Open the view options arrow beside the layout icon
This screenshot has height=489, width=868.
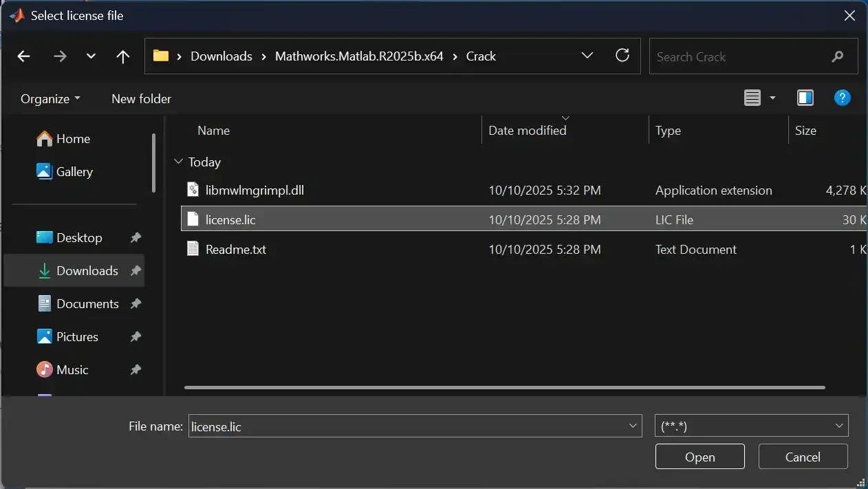pyautogui.click(x=772, y=98)
